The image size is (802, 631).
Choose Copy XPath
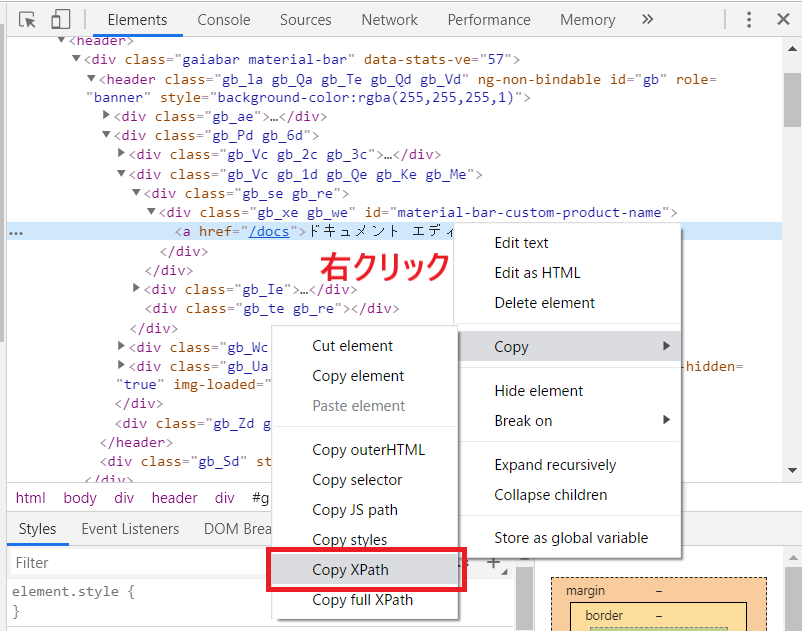[365, 570]
